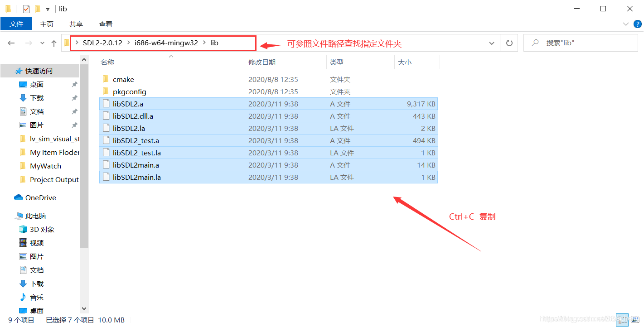644x327 pixels.
Task: Open the 文件 menu tab
Action: pos(16,24)
